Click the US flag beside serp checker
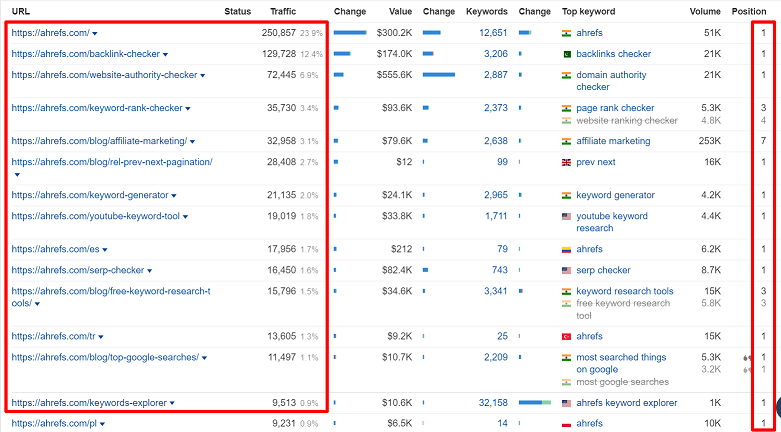 (566, 271)
